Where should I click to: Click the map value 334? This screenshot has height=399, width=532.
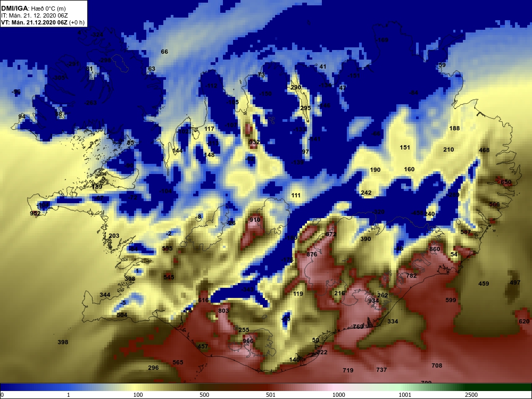pos(393,321)
